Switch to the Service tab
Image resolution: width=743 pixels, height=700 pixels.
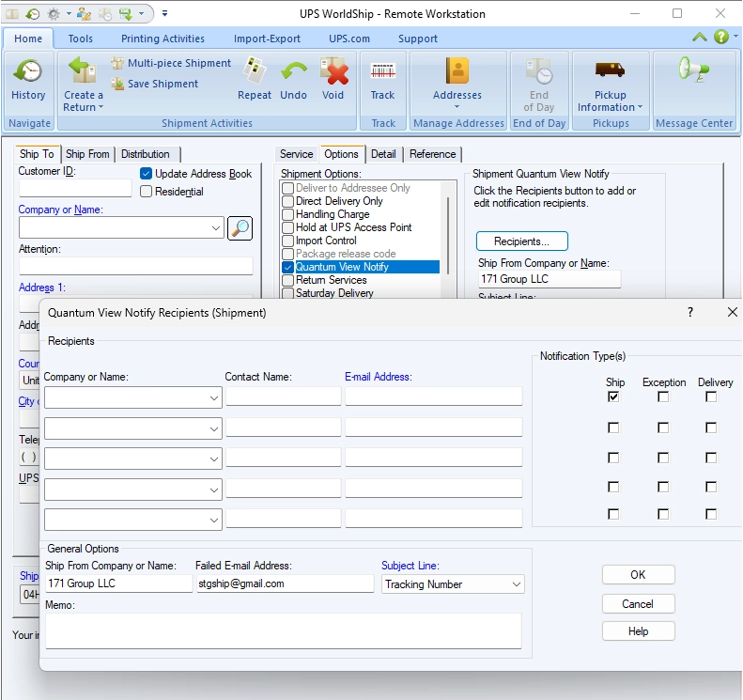(296, 154)
